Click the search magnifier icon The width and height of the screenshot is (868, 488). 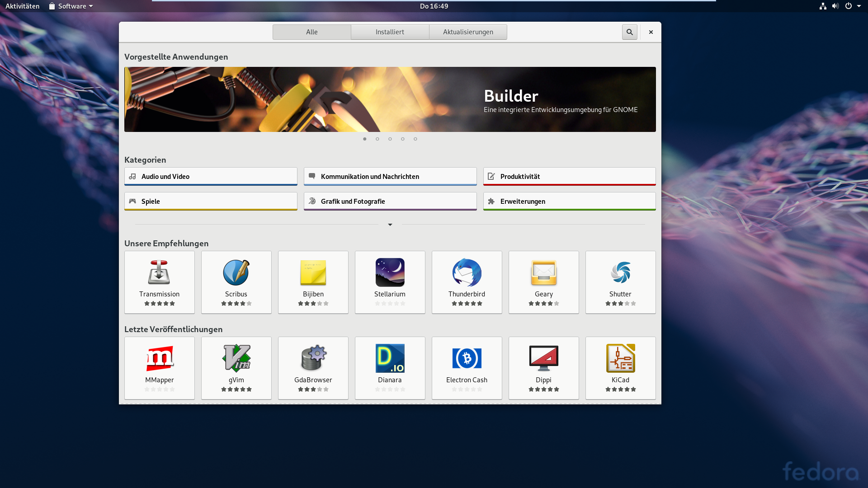[629, 32]
